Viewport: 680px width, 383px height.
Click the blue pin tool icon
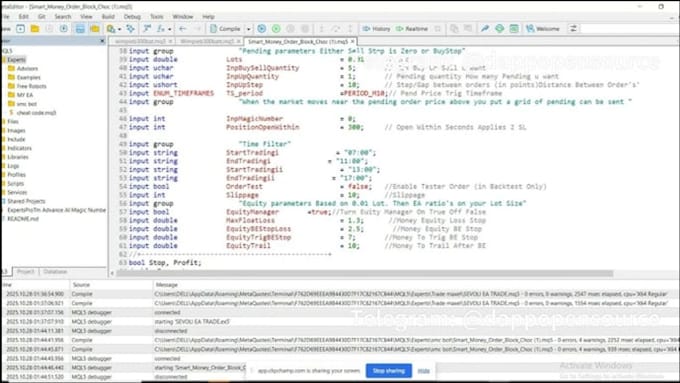pos(485,29)
